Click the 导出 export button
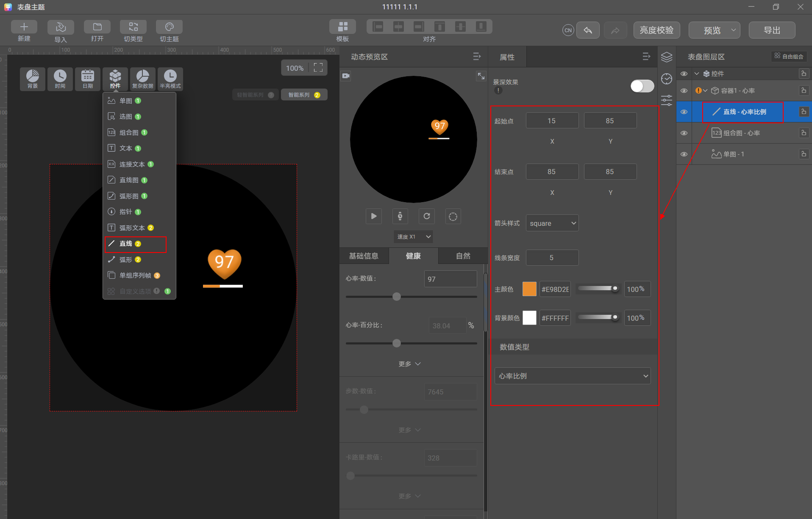 (772, 30)
